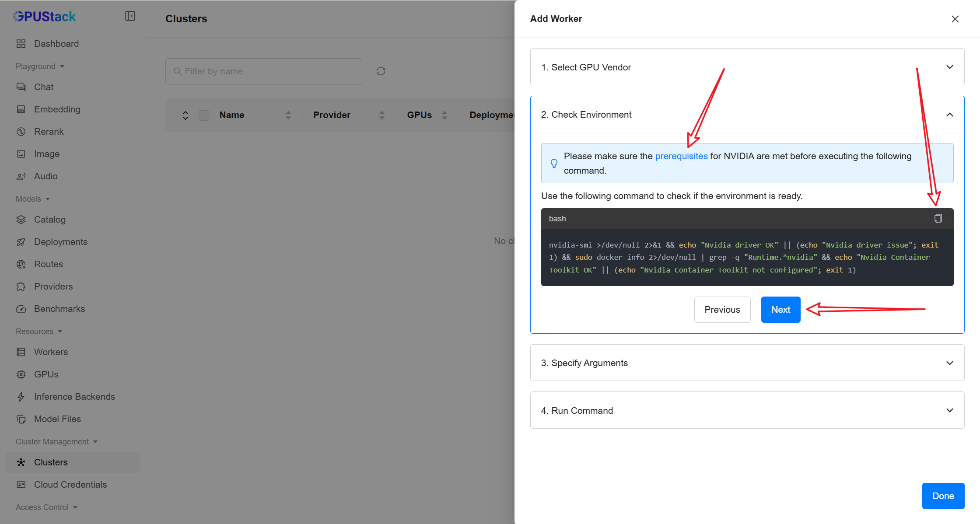The image size is (980, 524).
Task: Click the refresh icon beside filter field
Action: (x=381, y=71)
